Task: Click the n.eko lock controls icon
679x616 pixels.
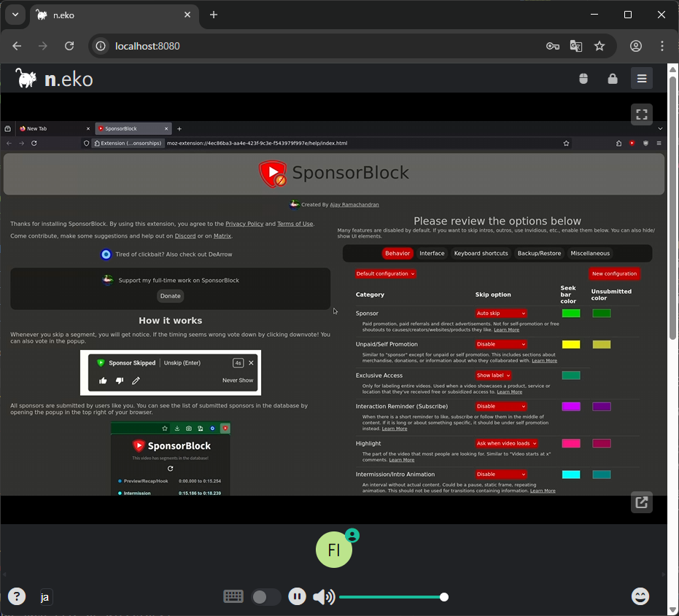Action: tap(613, 78)
